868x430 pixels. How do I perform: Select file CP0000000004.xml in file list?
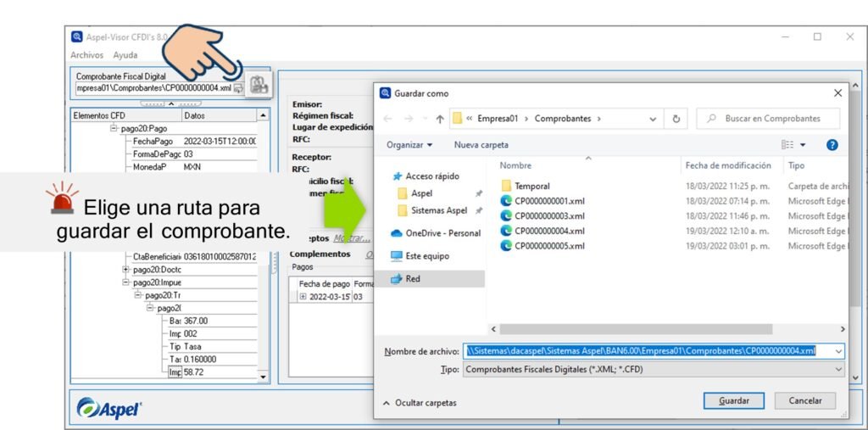pyautogui.click(x=542, y=231)
